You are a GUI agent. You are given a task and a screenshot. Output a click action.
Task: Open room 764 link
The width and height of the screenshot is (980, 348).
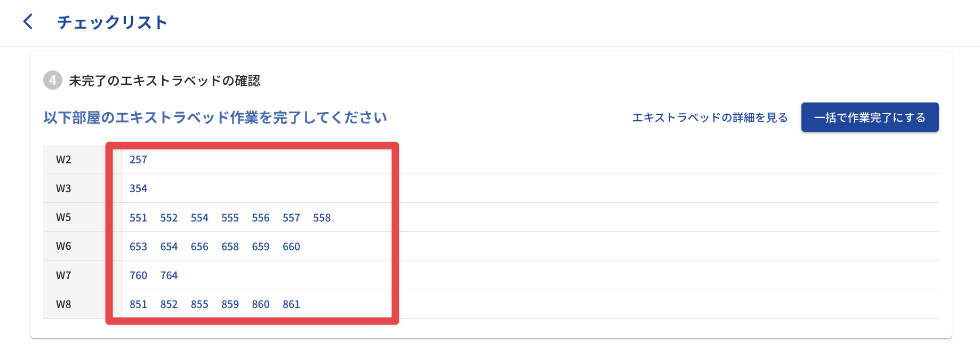pos(169,275)
